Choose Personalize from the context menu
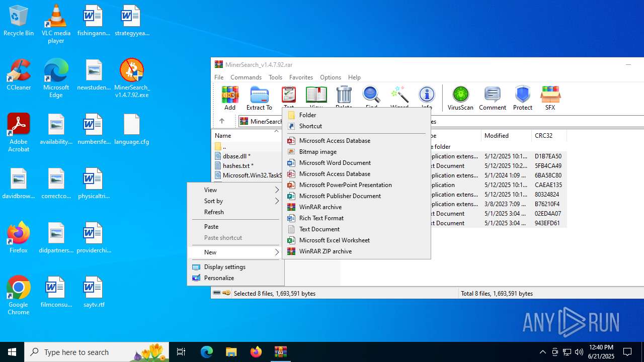The image size is (644, 362). 235,278
